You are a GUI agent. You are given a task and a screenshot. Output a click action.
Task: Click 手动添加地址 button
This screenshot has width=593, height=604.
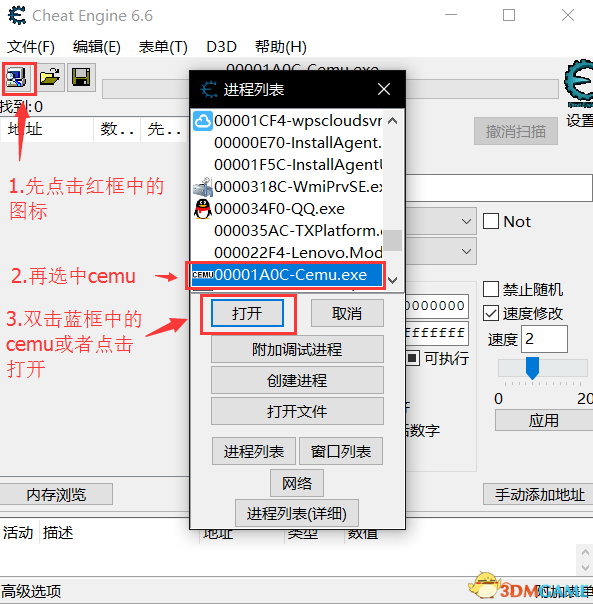[539, 494]
